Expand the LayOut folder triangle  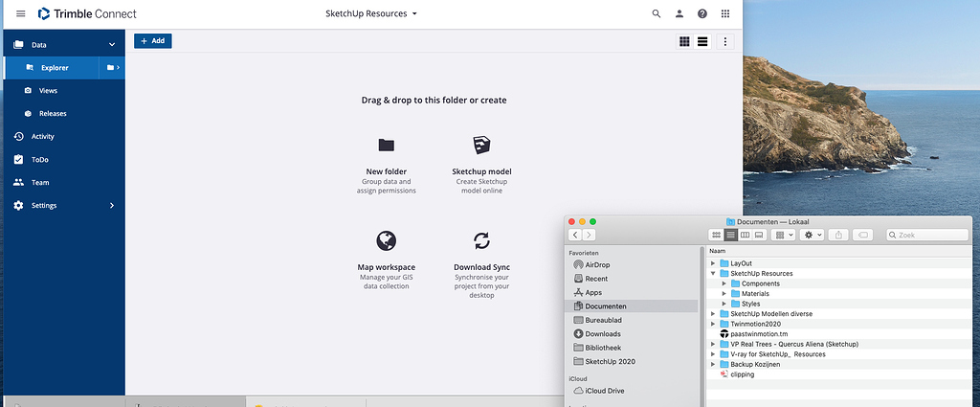pyautogui.click(x=713, y=263)
